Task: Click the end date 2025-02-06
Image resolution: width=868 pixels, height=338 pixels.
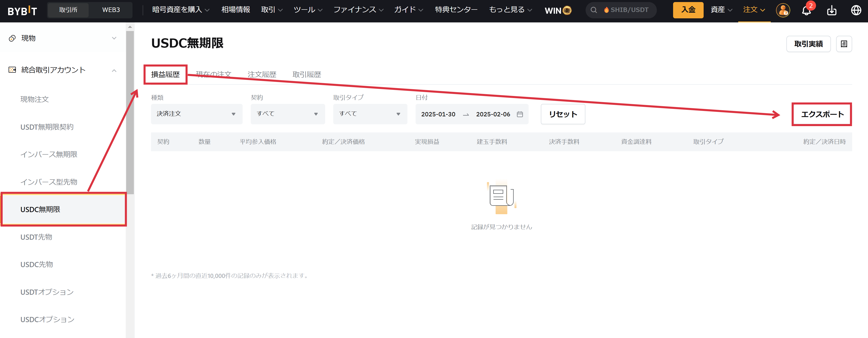Action: [x=493, y=114]
